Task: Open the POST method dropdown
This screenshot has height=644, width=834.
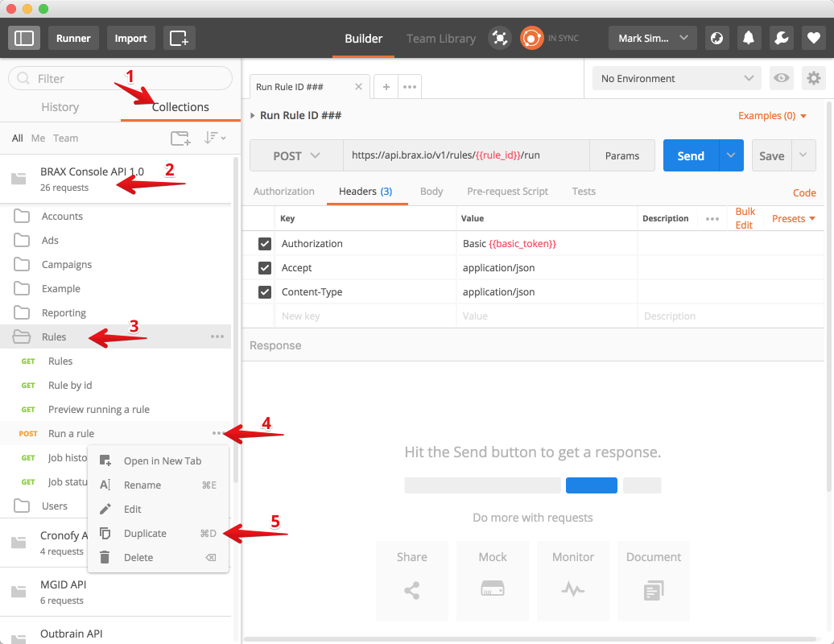Action: pyautogui.click(x=296, y=156)
